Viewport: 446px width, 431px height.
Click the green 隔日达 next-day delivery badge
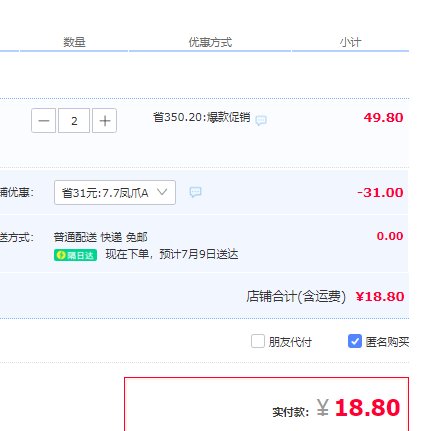(76, 255)
